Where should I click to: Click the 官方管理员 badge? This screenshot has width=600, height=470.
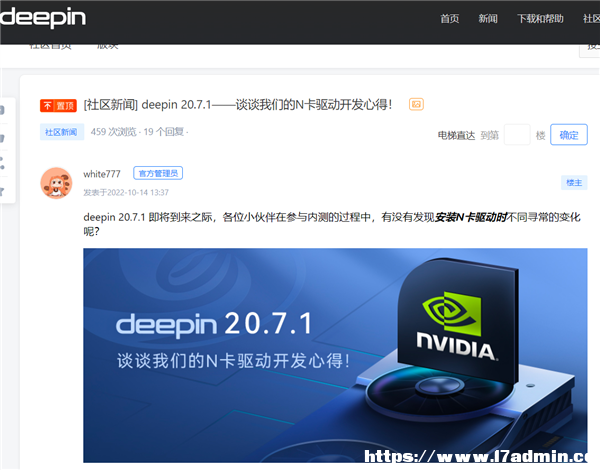click(x=158, y=173)
